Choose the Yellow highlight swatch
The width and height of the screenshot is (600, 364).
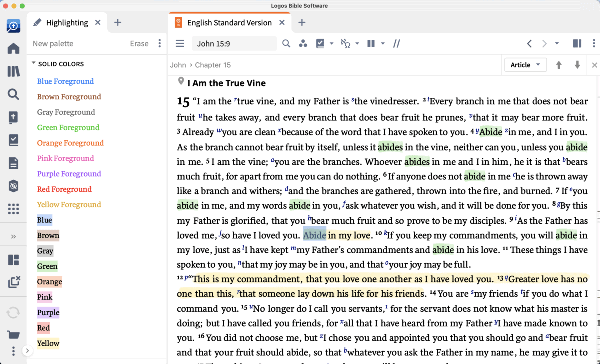click(48, 343)
